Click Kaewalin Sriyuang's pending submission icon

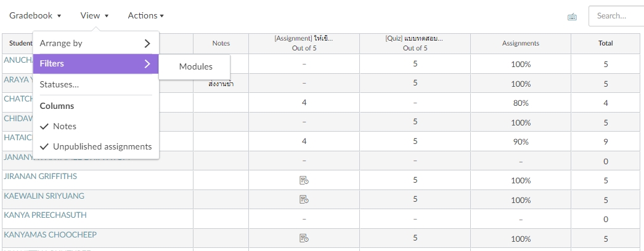pyautogui.click(x=304, y=199)
